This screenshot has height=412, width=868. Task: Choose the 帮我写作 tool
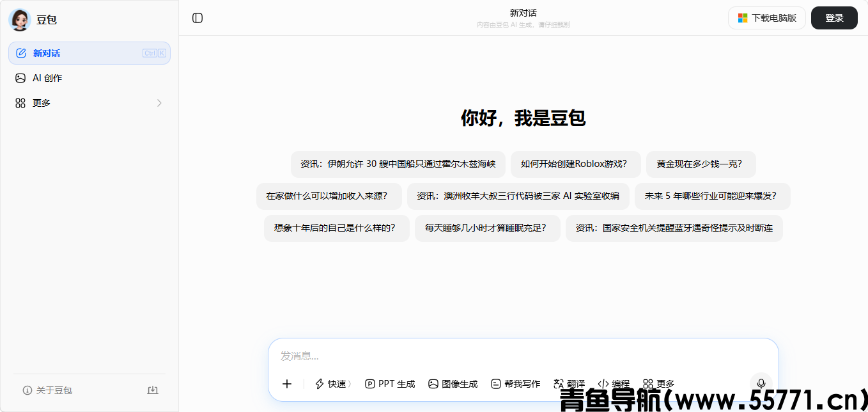pyautogui.click(x=516, y=384)
